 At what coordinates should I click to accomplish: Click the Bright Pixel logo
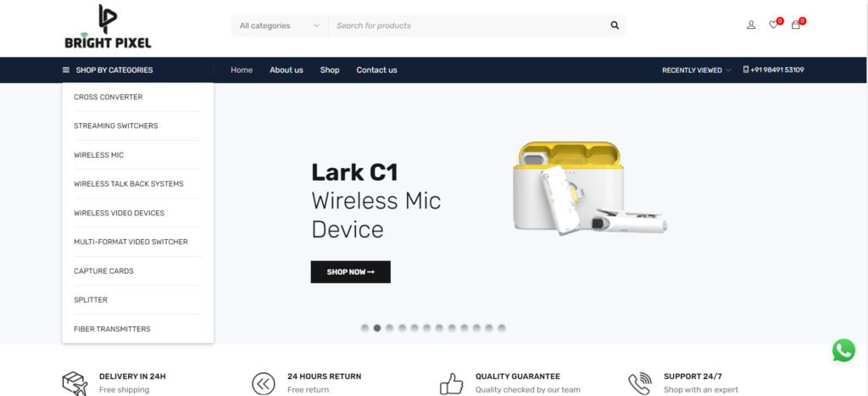(108, 26)
